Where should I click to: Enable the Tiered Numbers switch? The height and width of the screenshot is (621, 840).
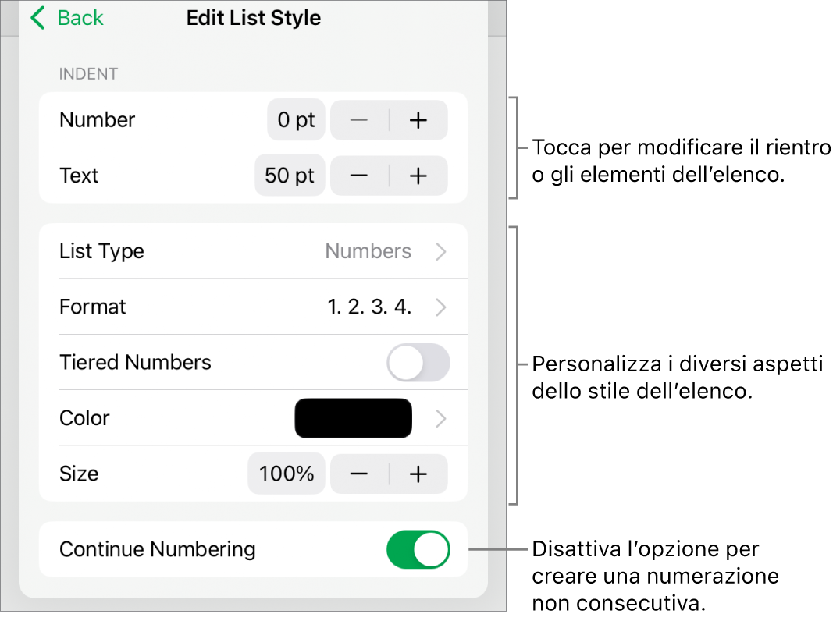[x=418, y=362]
